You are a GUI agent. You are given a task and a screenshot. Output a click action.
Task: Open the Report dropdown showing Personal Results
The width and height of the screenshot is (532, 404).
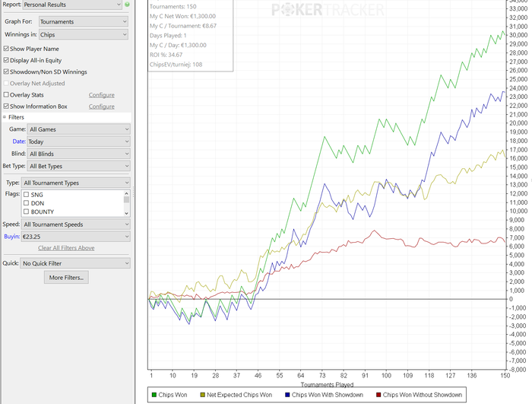point(72,5)
